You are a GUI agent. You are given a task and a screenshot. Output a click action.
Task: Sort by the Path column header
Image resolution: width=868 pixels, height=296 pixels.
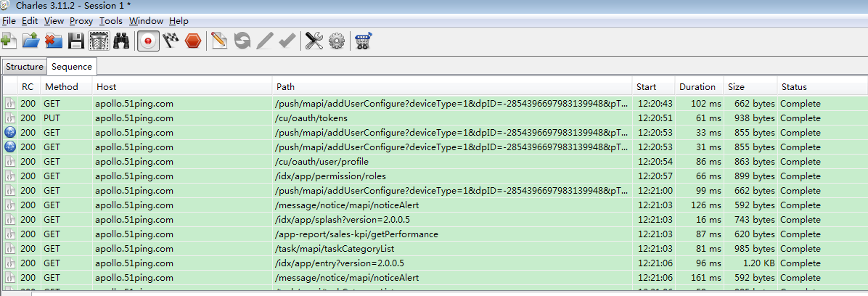point(452,87)
